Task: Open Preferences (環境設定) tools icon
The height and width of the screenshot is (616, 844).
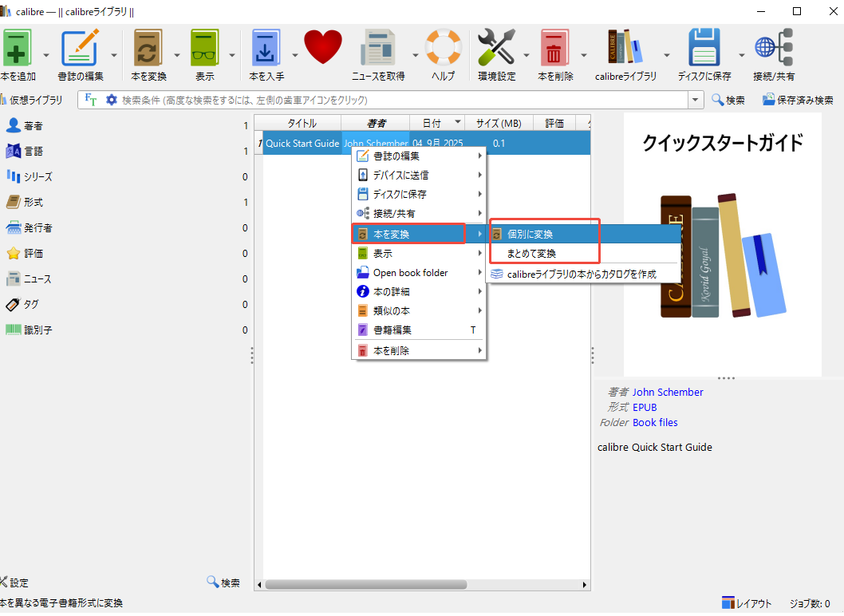Action: (496, 48)
